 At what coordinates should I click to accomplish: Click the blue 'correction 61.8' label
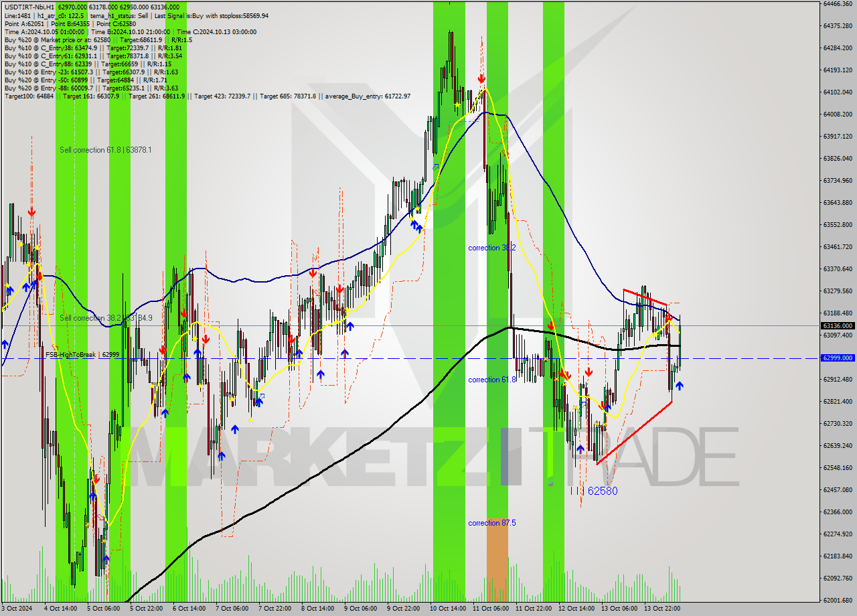[x=491, y=380]
